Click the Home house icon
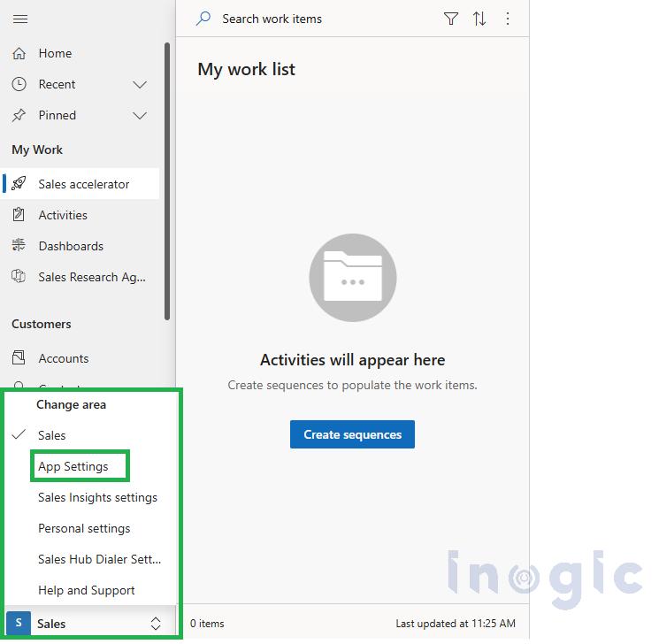The height and width of the screenshot is (644, 659). [19, 53]
